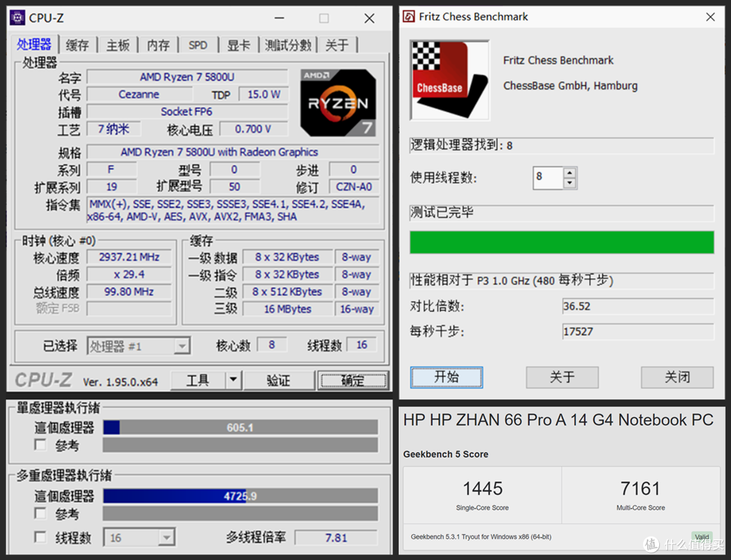
Task: Click the Socket FP6 value
Action: coord(187,112)
